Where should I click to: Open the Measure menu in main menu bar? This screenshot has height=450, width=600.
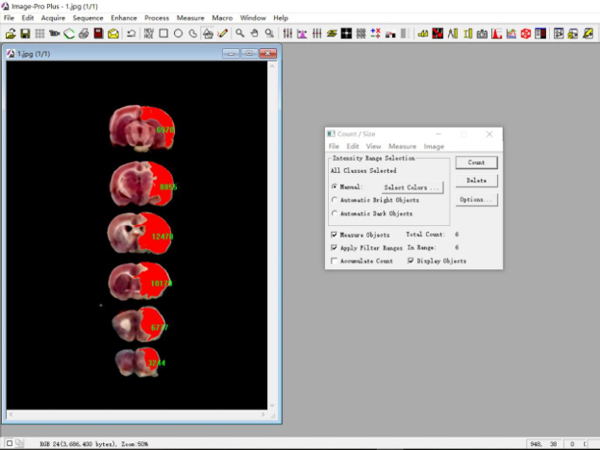[x=190, y=18]
